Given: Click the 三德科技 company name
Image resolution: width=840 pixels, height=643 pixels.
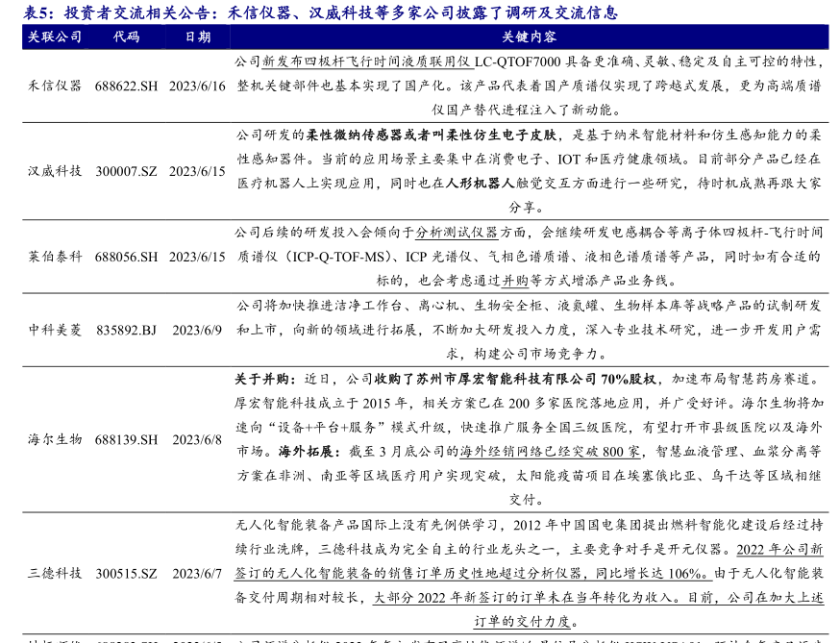Looking at the screenshot, I should tap(55, 574).
